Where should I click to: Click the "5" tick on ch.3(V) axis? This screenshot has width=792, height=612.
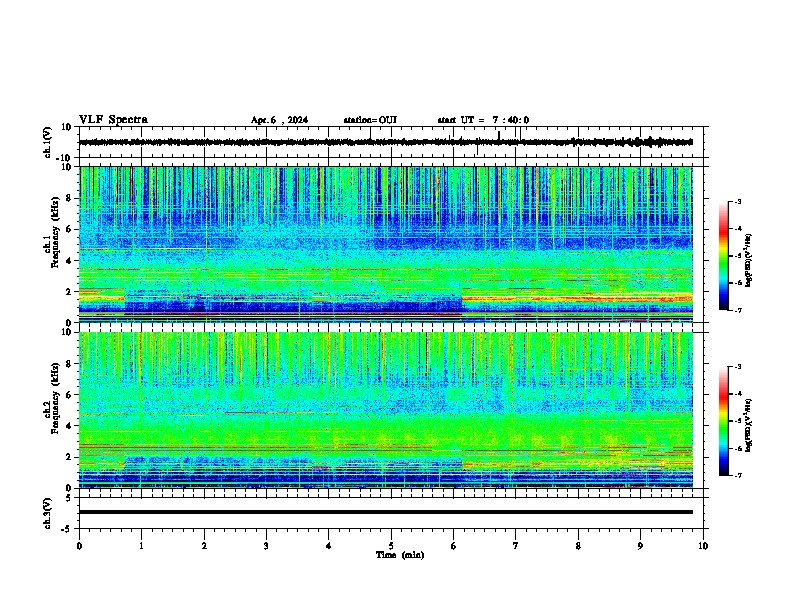(69, 497)
